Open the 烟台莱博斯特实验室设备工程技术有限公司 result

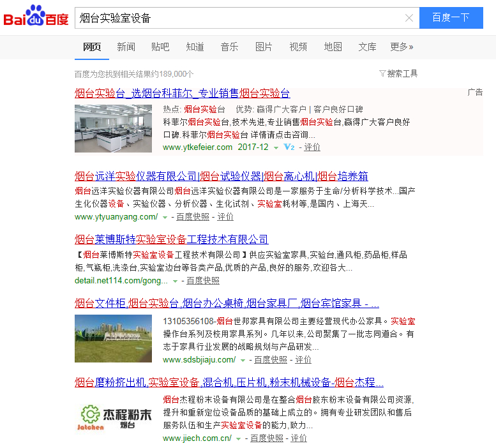coord(171,239)
